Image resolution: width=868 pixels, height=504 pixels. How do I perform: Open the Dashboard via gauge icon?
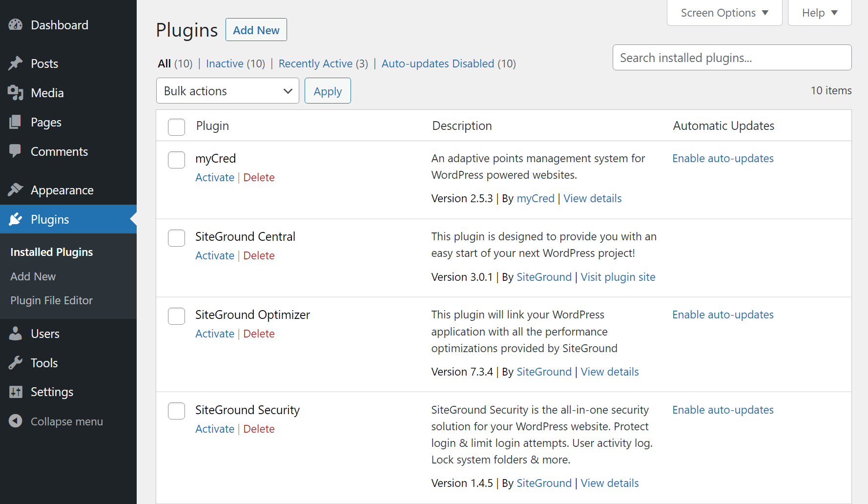(x=16, y=25)
